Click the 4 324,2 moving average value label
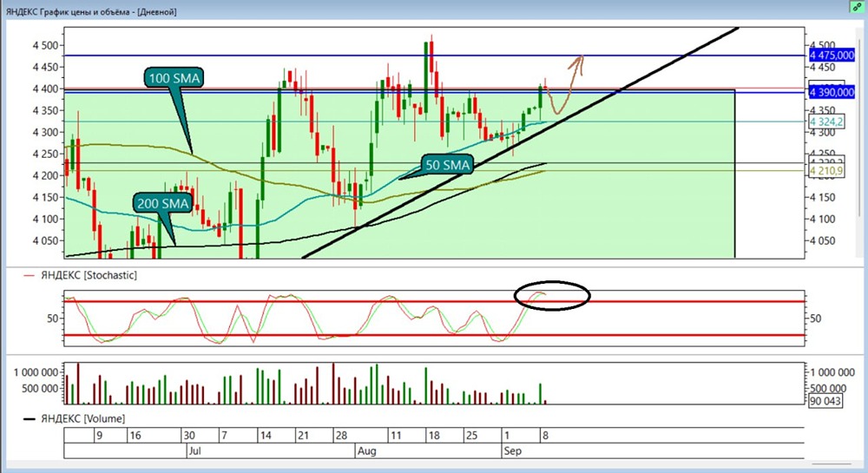Viewport: 868px width, 473px height. [x=826, y=122]
